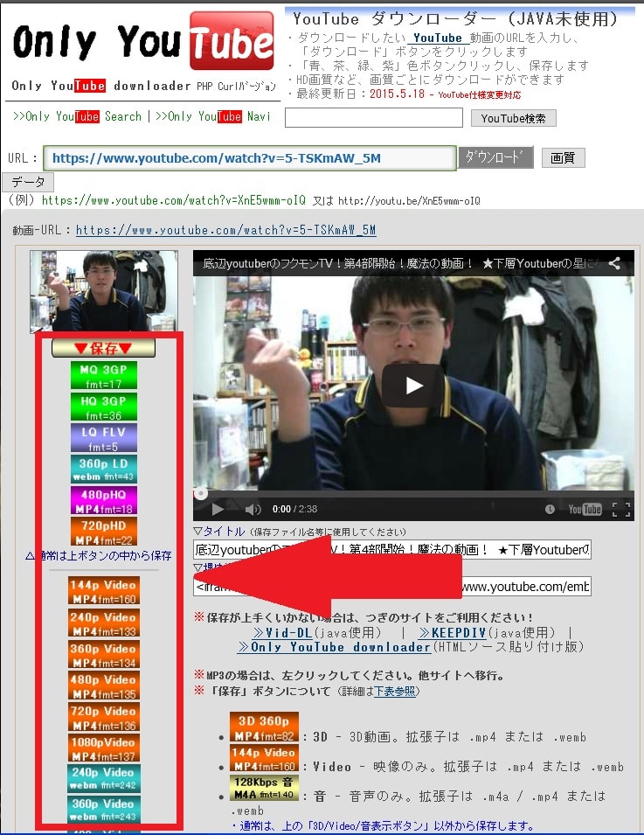Follow the 下表参照 details link
This screenshot has width=644, height=835.
394,691
